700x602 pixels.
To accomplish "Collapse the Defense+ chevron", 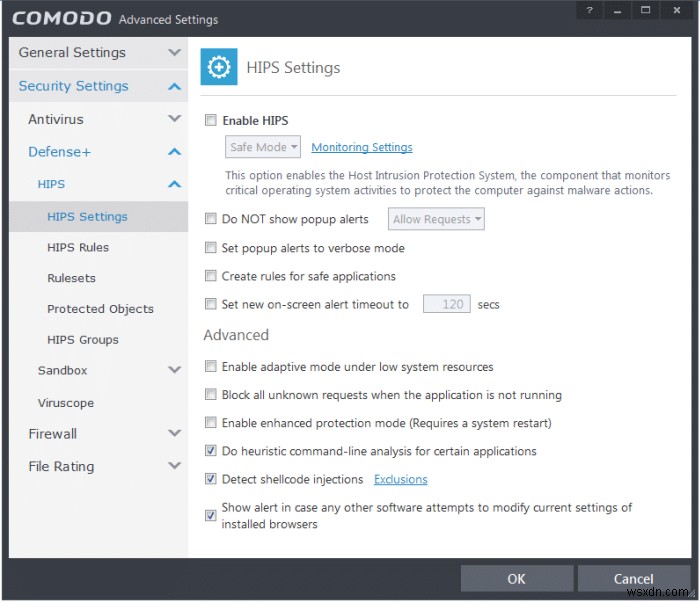I will (175, 152).
